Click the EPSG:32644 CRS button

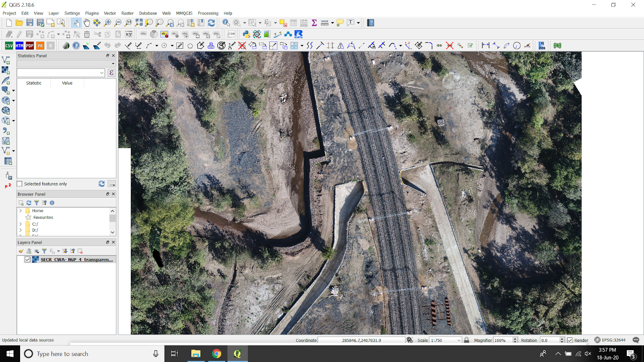pos(610,340)
